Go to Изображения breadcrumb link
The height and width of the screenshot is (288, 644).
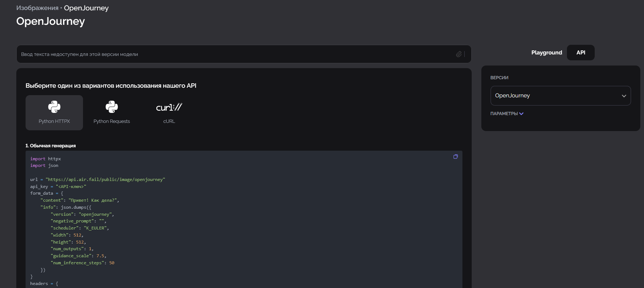pyautogui.click(x=37, y=8)
